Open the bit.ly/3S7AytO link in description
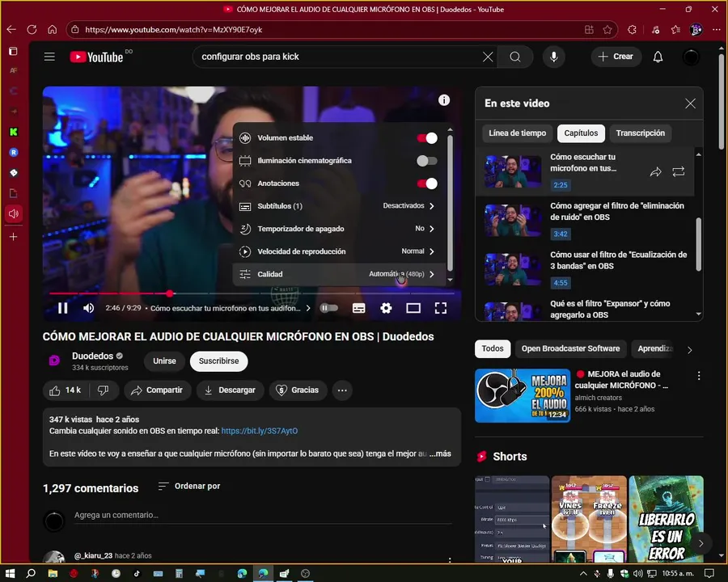The height and width of the screenshot is (582, 728). pos(260,431)
